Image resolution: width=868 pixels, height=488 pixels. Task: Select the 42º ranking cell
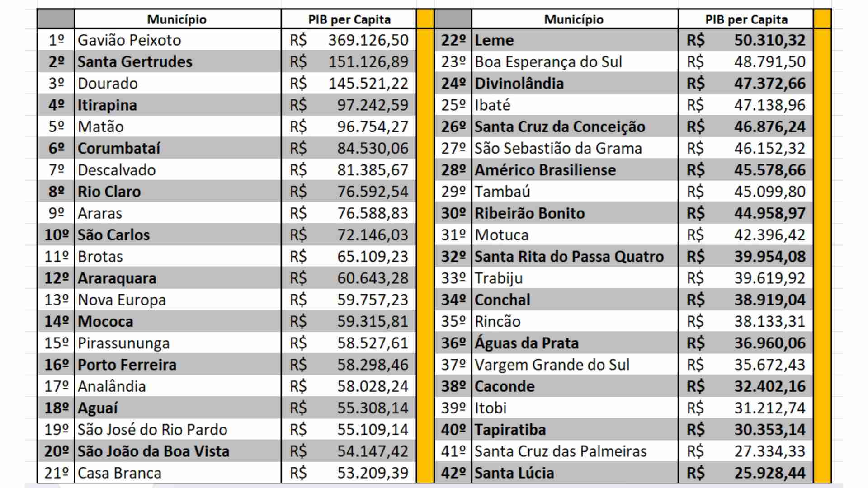coord(453,473)
